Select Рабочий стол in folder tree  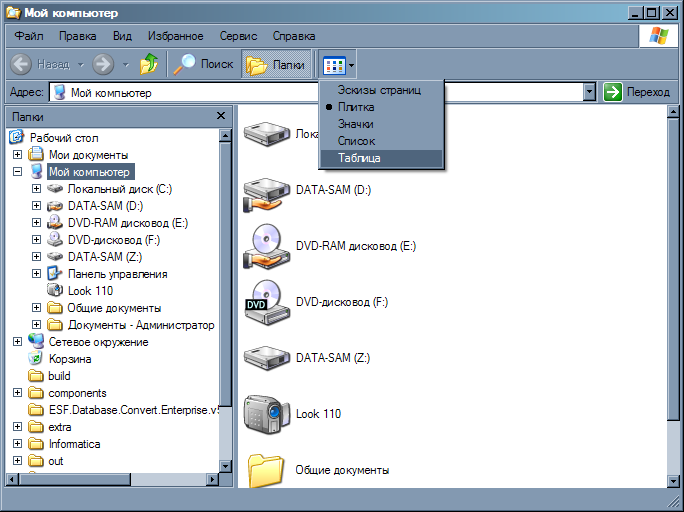coord(64,138)
